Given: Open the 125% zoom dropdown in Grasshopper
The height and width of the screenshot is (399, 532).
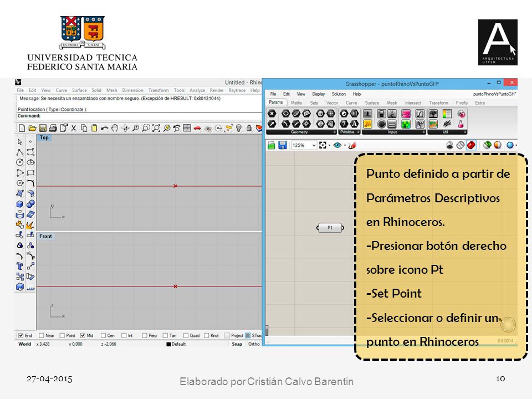Looking at the screenshot, I should [314, 145].
